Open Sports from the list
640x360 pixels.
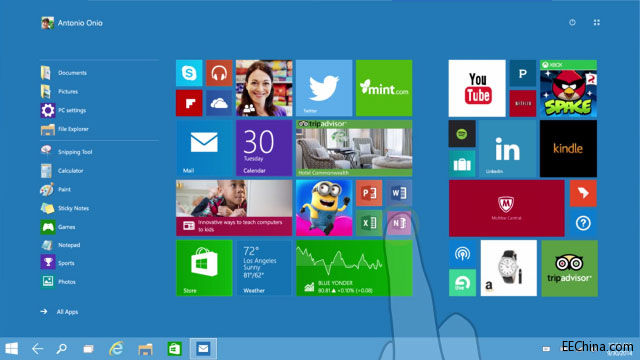point(58,263)
